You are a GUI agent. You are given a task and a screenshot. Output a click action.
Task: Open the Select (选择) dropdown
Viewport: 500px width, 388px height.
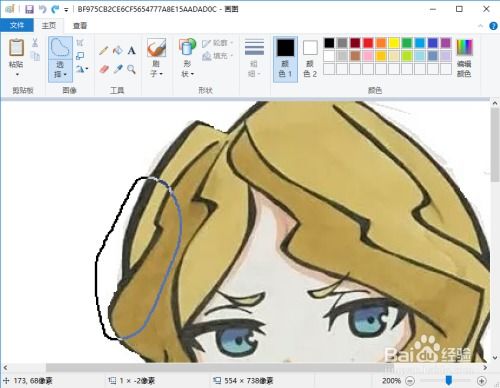[x=60, y=70]
